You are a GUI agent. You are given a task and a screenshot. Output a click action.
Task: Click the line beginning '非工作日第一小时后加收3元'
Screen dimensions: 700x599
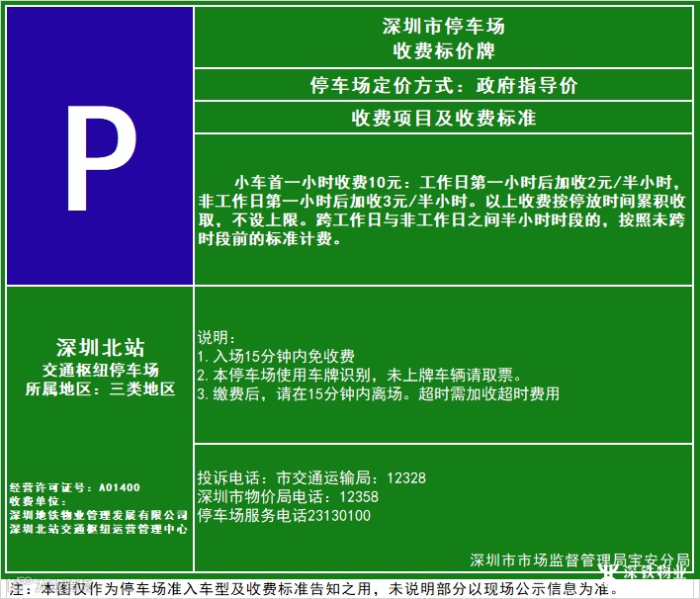(442, 201)
